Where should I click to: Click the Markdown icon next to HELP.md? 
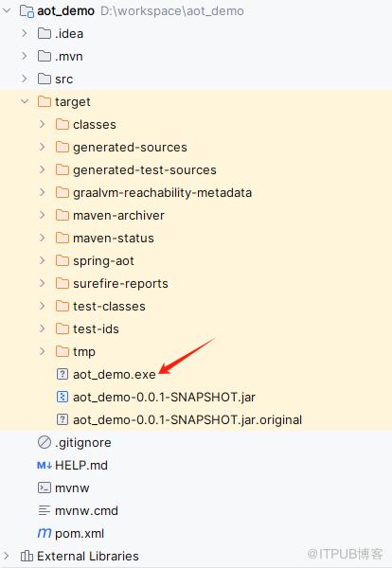(45, 465)
